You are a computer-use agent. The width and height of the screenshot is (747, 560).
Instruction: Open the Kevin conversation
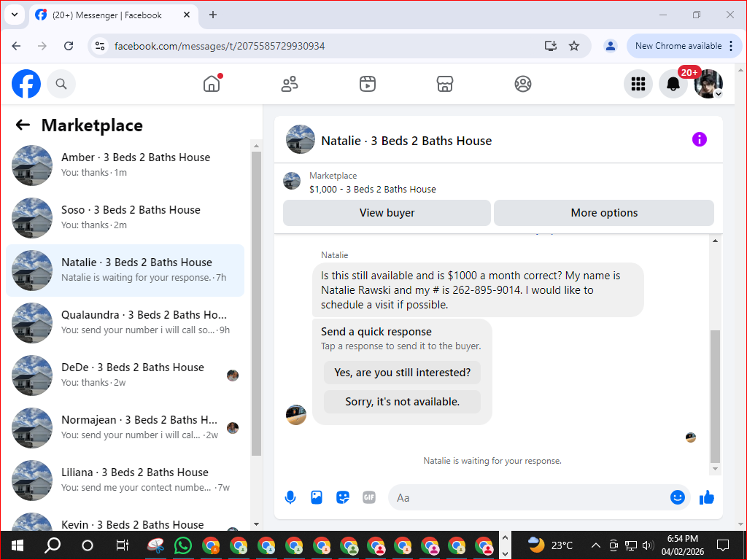125,521
